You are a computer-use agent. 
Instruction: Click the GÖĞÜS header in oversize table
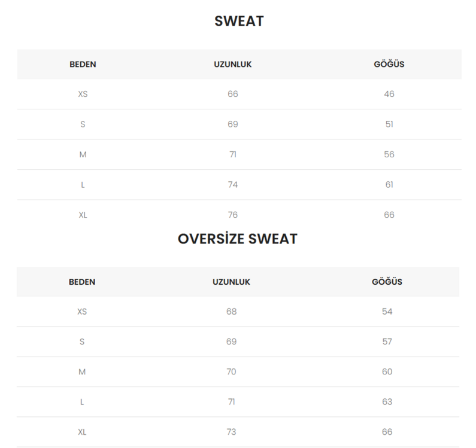(387, 282)
